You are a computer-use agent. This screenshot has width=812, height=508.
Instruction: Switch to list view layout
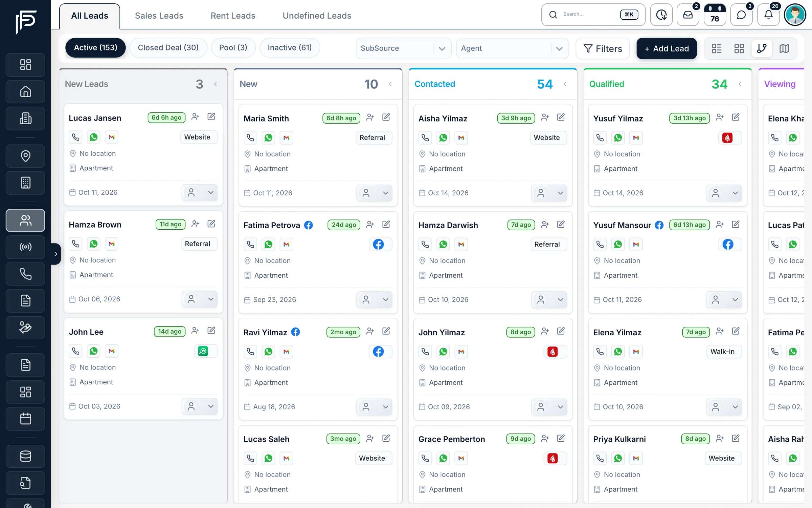coord(716,48)
